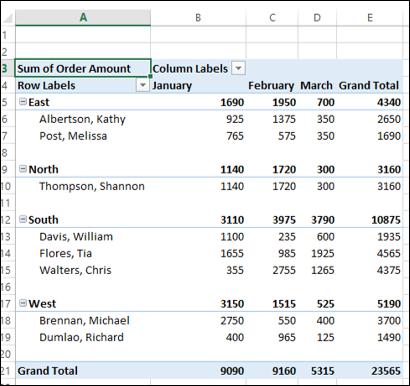Collapse the South region group

pos(22,219)
